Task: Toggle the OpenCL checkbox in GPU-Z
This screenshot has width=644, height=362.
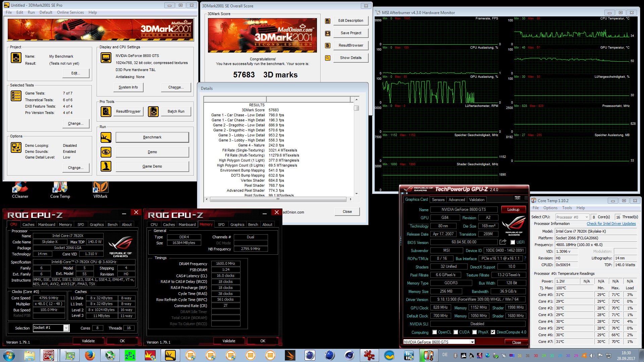Action: pyautogui.click(x=435, y=332)
